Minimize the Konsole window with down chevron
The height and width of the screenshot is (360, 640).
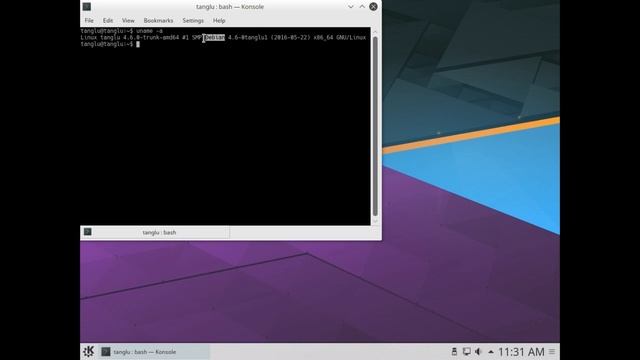351,7
